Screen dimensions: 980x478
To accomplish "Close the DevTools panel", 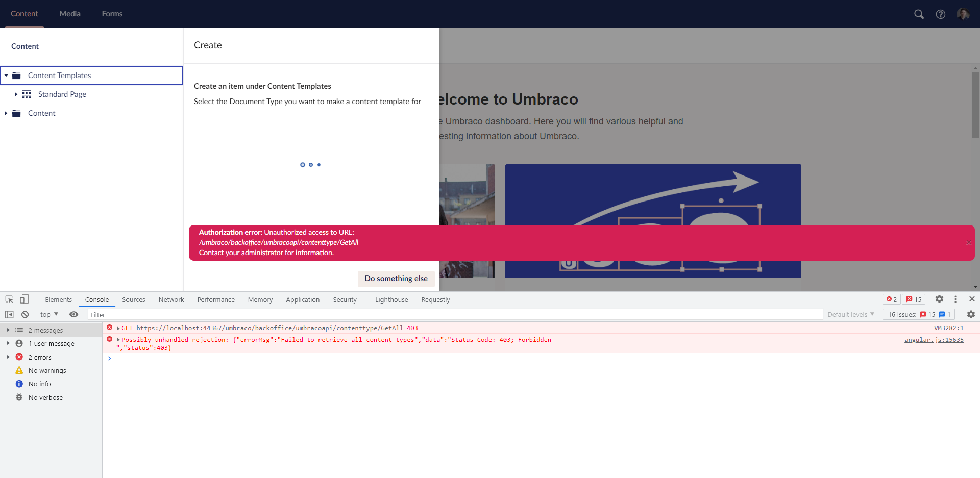I will 972,299.
